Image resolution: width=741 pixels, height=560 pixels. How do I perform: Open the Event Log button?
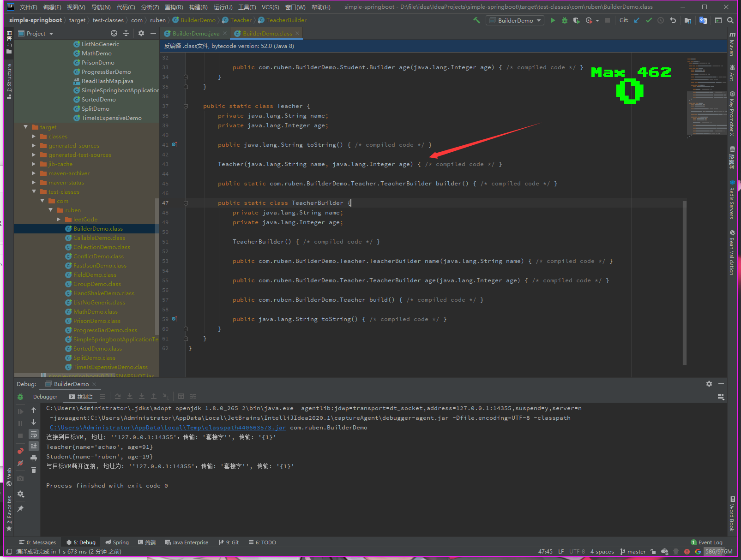click(706, 542)
